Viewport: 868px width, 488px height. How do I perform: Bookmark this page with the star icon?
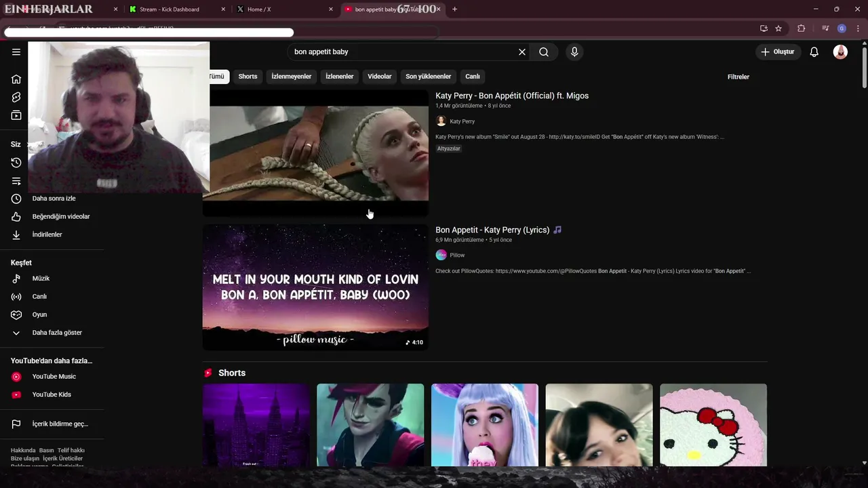[778, 28]
